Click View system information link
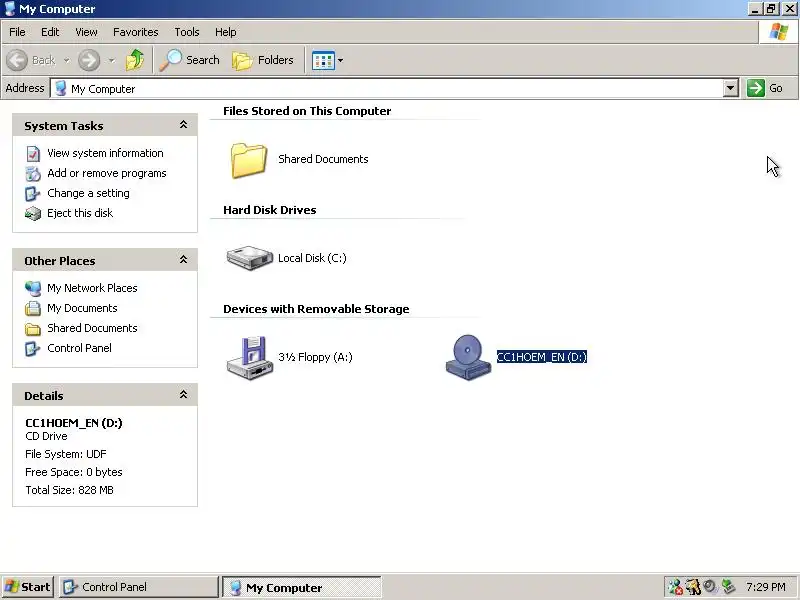 pyautogui.click(x=105, y=153)
